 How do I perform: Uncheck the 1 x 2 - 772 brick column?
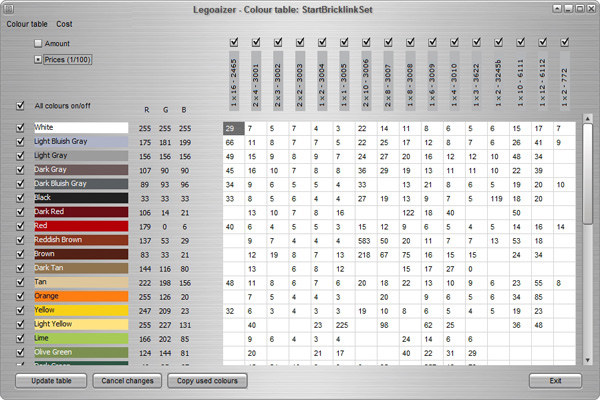564,42
